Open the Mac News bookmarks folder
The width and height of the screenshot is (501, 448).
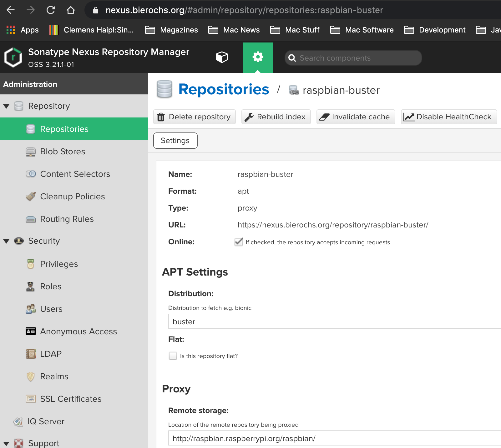pyautogui.click(x=234, y=30)
